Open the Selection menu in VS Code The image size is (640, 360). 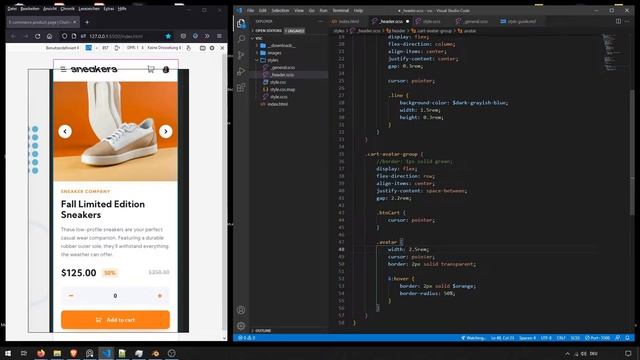280,11
